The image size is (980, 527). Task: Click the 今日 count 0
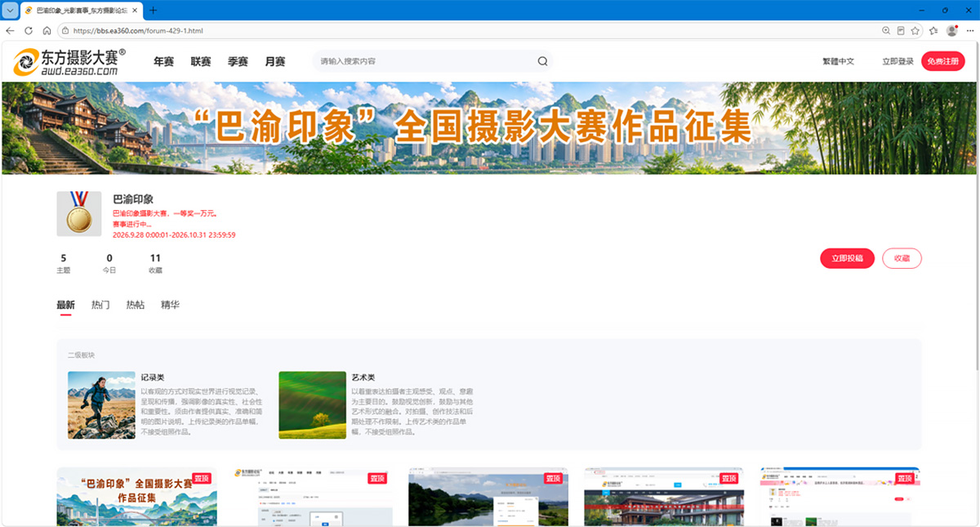click(109, 258)
